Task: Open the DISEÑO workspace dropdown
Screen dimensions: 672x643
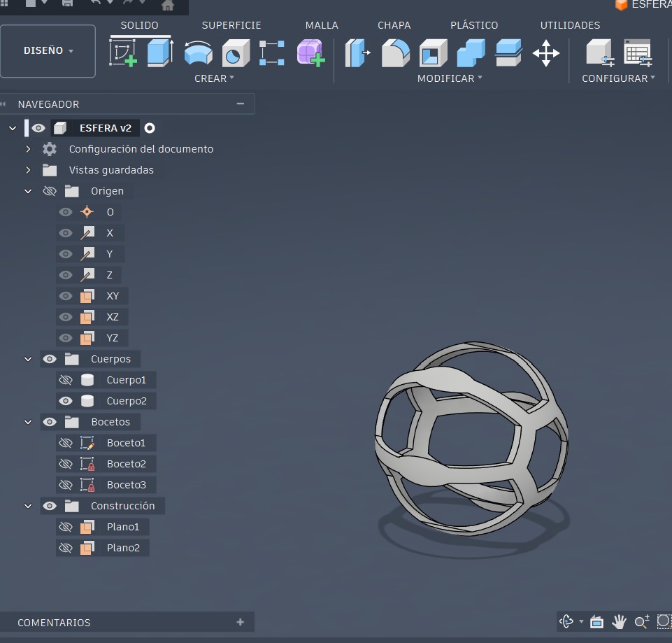Action: click(48, 51)
